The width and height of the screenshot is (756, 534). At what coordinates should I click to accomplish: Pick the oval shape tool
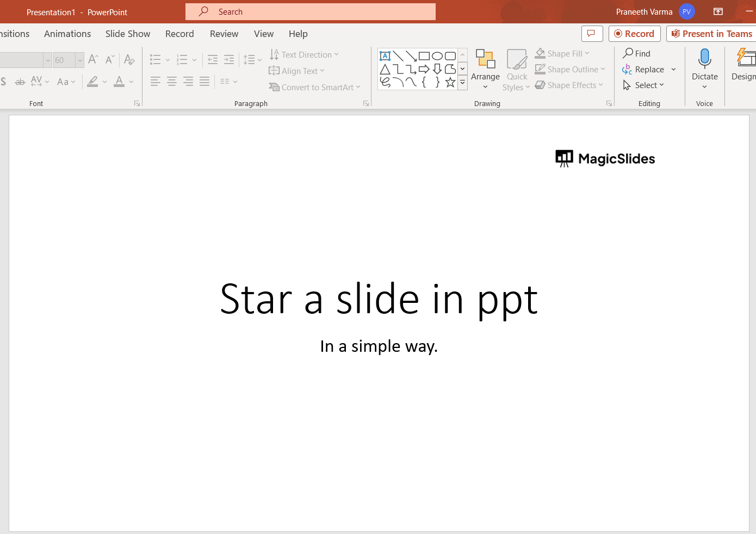(x=437, y=56)
